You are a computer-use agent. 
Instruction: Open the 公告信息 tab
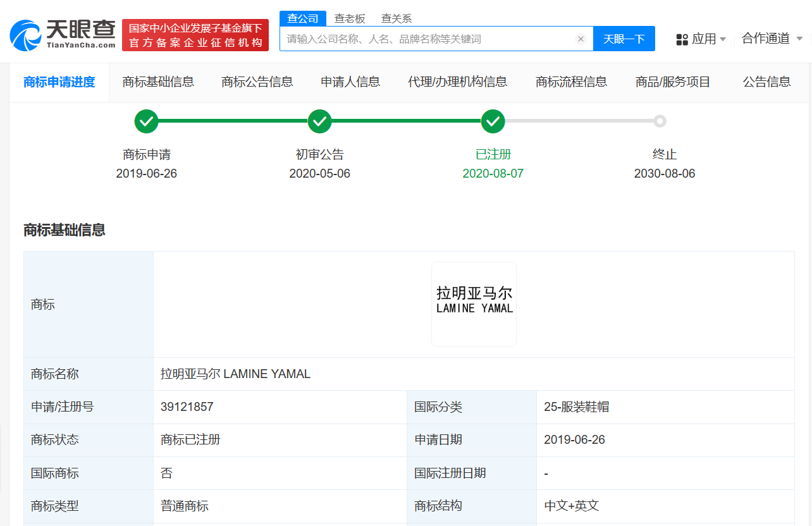766,82
